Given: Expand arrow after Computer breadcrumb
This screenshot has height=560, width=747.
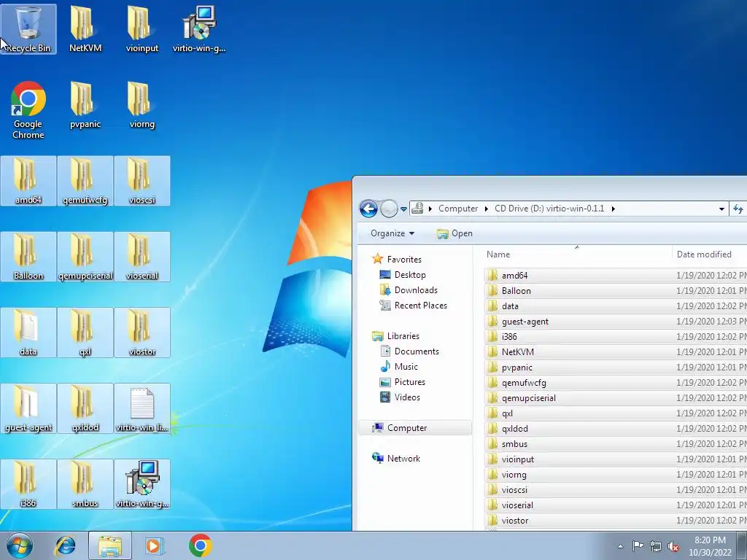Looking at the screenshot, I should click(x=487, y=209).
